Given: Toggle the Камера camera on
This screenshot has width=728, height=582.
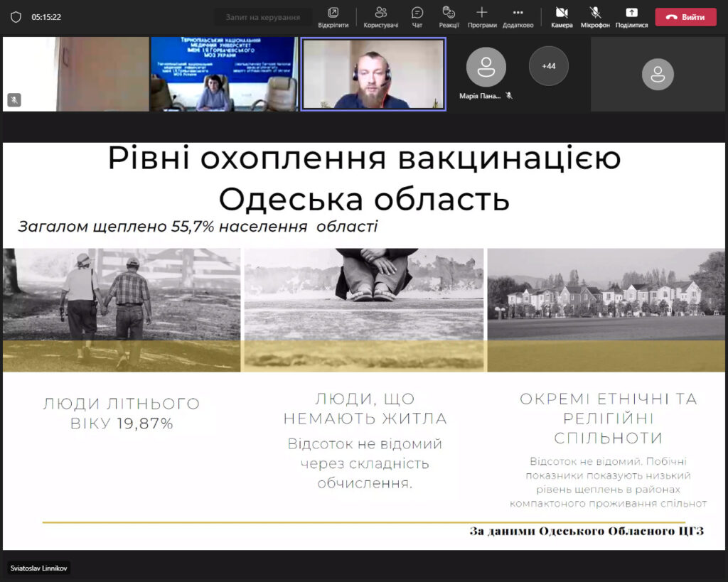Looking at the screenshot, I should pos(562,17).
